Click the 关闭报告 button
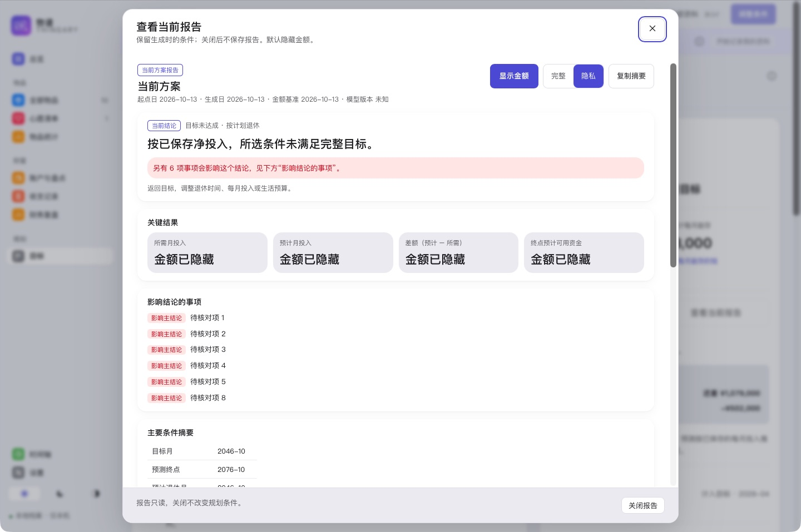 click(643, 505)
